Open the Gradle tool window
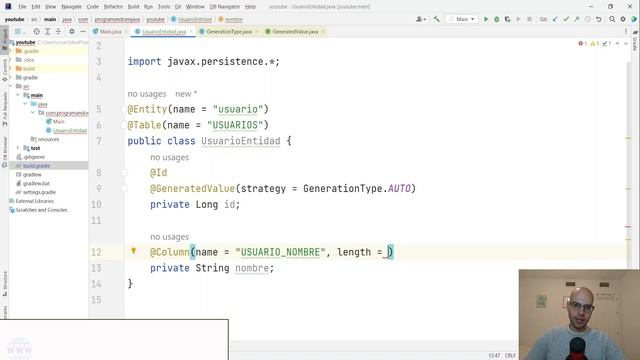 [x=635, y=42]
